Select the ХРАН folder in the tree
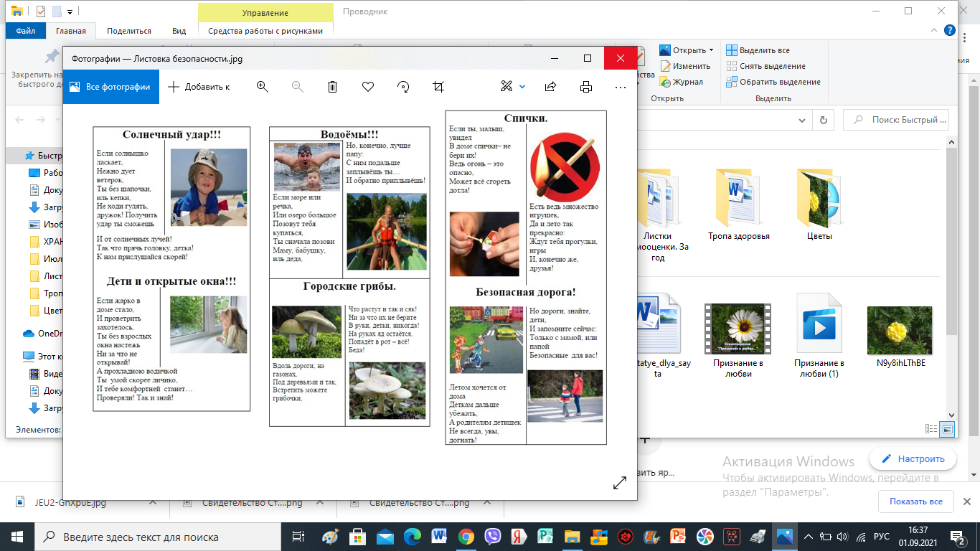The width and height of the screenshot is (980, 551). coord(46,242)
